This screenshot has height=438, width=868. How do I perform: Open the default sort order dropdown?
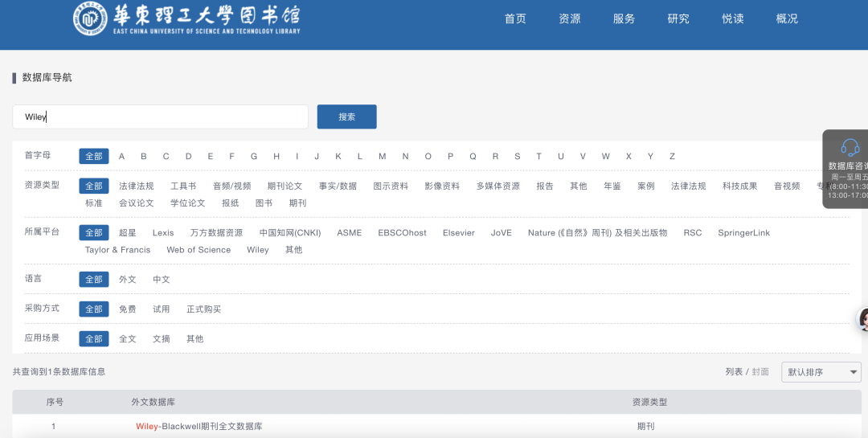(x=821, y=372)
